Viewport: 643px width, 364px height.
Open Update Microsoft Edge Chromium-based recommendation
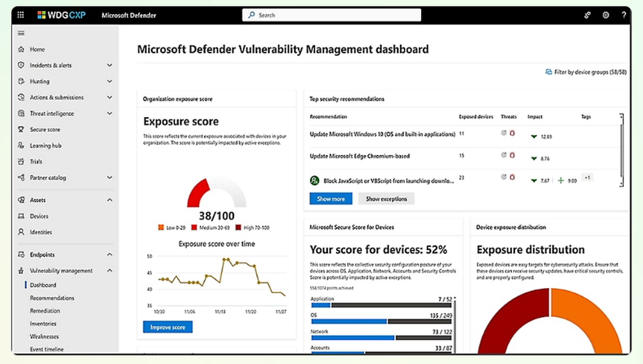[x=359, y=156]
